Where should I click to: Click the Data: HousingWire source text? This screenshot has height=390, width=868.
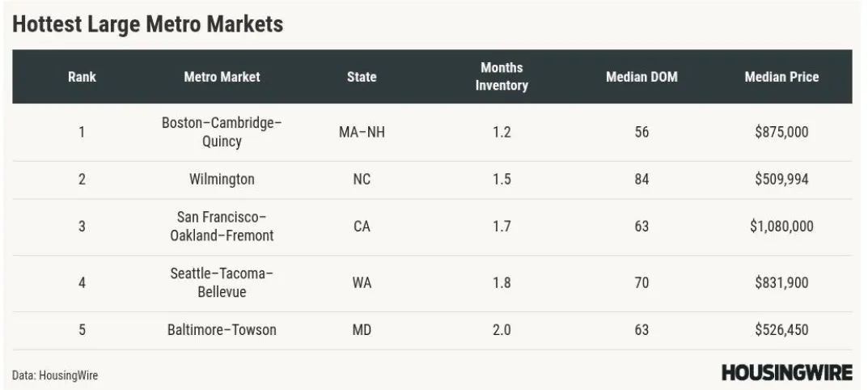coord(55,375)
